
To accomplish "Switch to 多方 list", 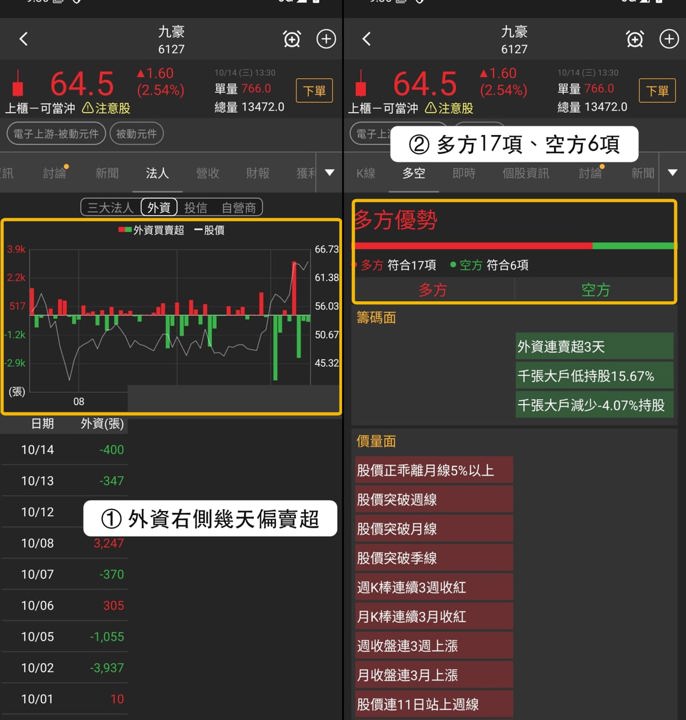I will click(433, 290).
